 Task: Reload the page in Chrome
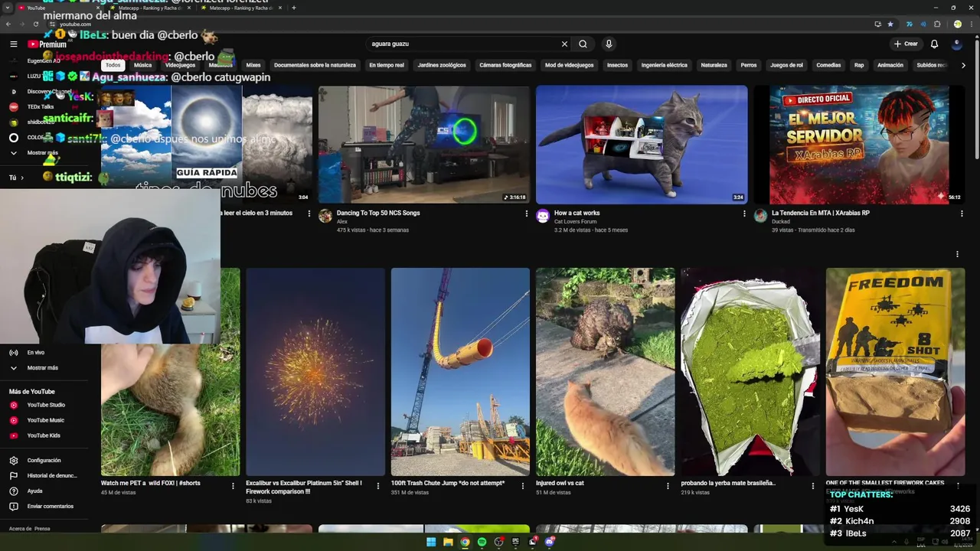(35, 24)
